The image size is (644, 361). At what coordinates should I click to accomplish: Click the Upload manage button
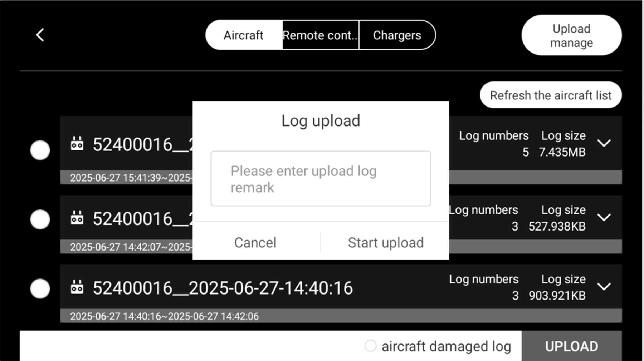coord(571,35)
